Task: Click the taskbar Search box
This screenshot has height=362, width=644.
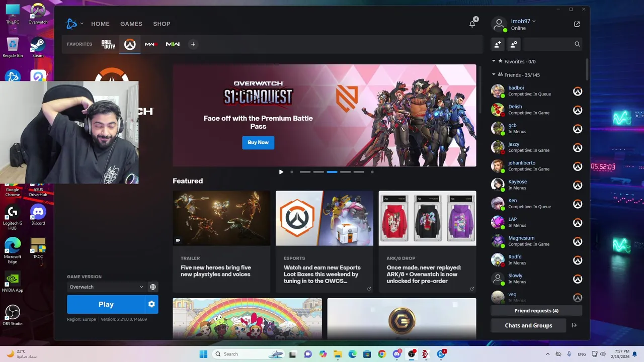Action: point(250,354)
